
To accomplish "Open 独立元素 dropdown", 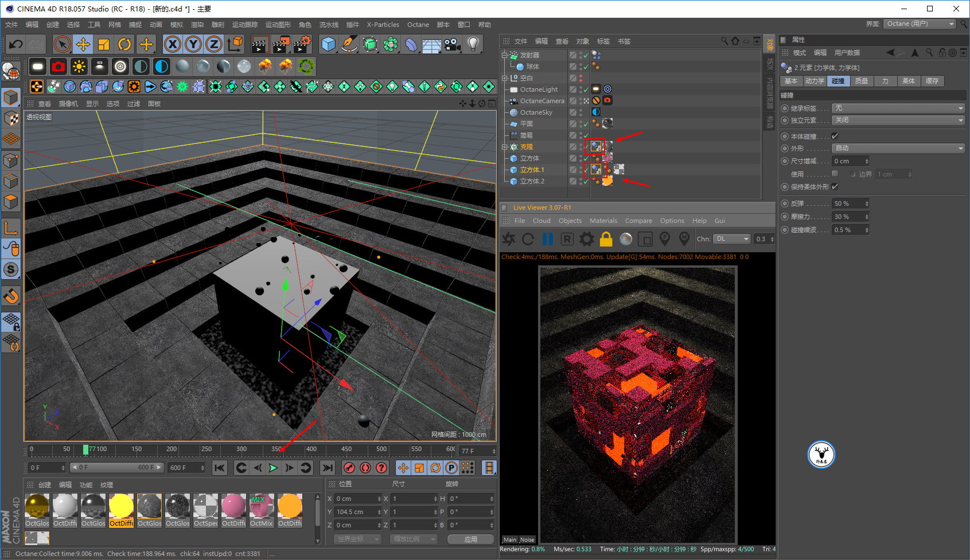I will point(899,120).
